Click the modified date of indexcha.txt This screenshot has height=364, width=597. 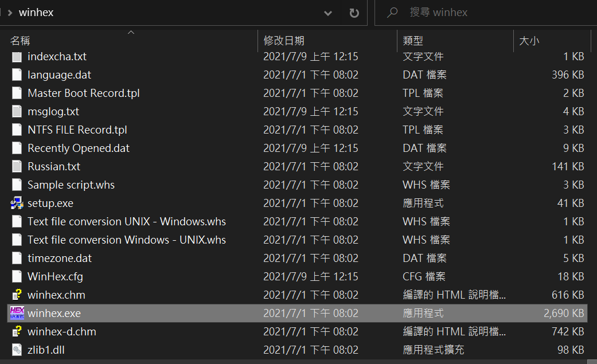[311, 57]
